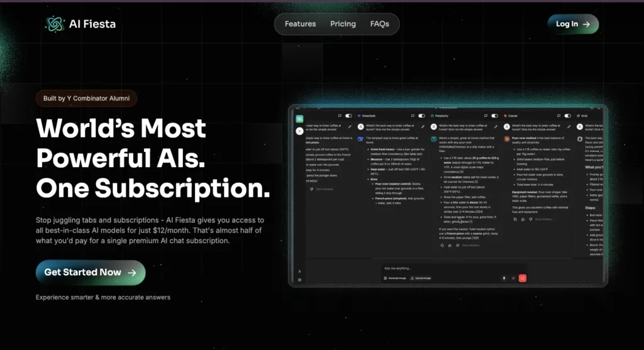The height and width of the screenshot is (350, 644).
Task: Click the new chat plus icon in sidebar
Action: [299, 131]
